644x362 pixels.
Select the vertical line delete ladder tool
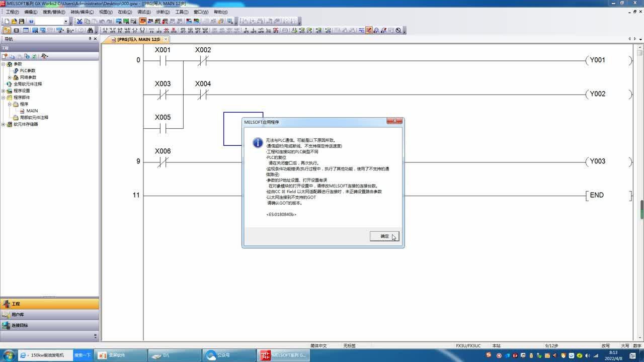[x=174, y=31]
